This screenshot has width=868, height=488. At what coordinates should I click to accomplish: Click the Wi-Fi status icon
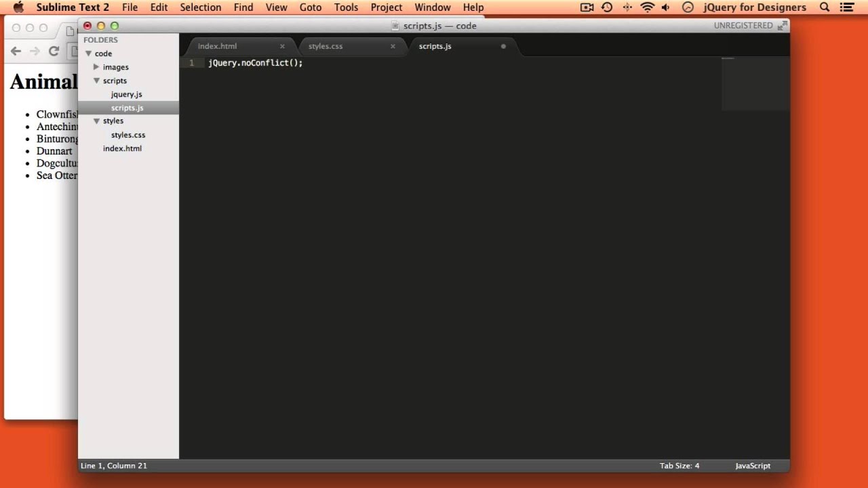648,7
